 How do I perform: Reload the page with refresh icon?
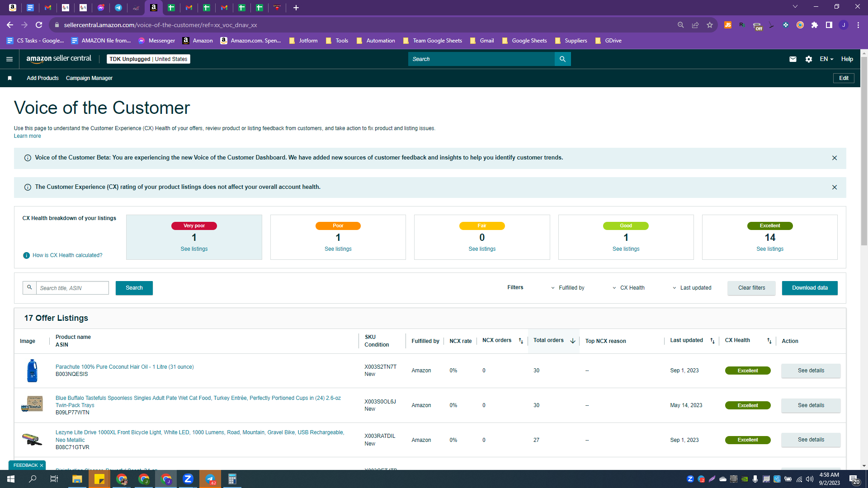pos(39,25)
